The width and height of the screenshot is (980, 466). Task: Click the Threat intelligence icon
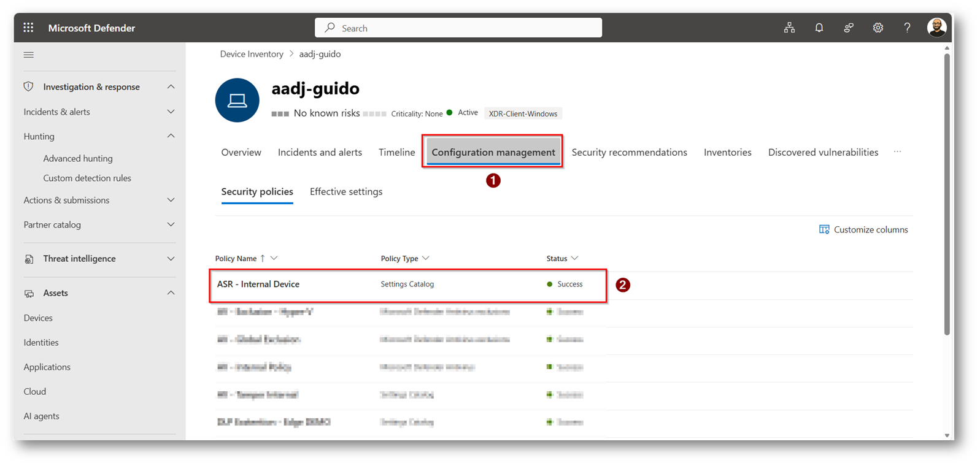point(29,259)
